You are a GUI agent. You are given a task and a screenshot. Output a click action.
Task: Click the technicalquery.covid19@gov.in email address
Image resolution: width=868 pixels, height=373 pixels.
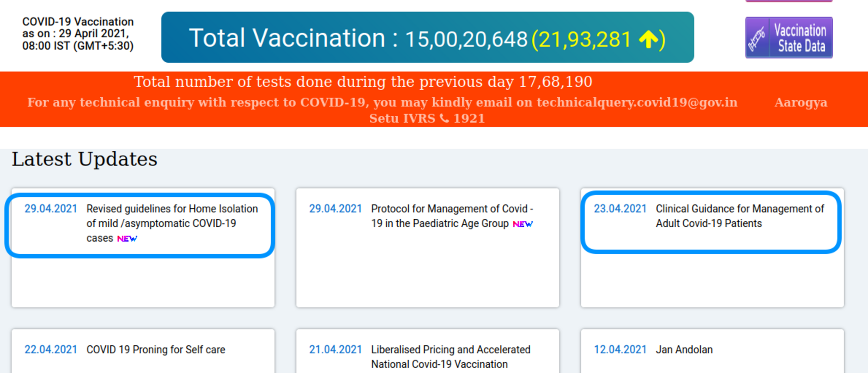point(637,102)
